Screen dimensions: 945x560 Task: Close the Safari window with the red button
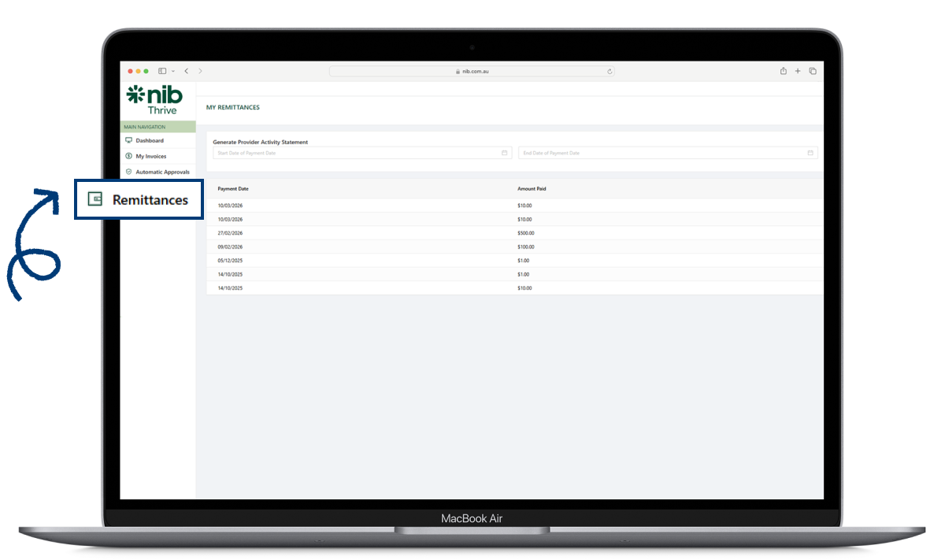(x=131, y=71)
